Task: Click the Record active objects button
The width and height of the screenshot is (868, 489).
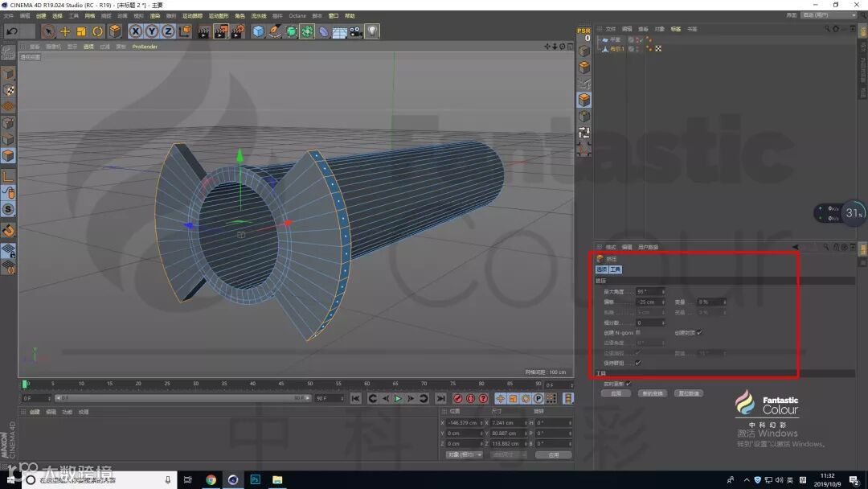Action: tap(457, 398)
